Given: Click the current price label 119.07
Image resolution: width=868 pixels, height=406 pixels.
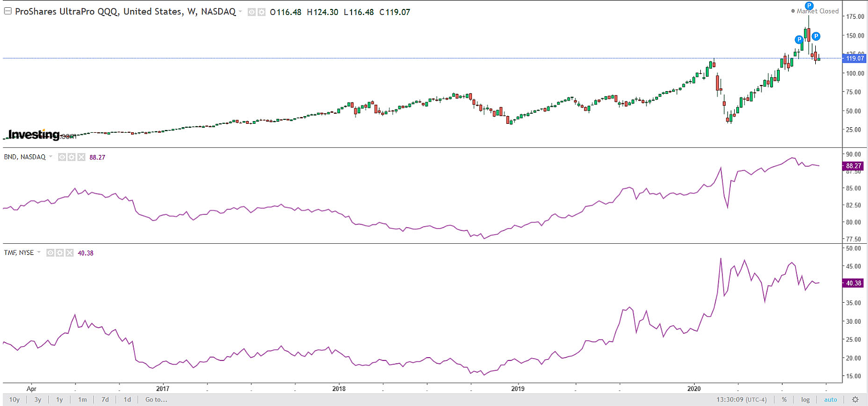Looking at the screenshot, I should (854, 58).
